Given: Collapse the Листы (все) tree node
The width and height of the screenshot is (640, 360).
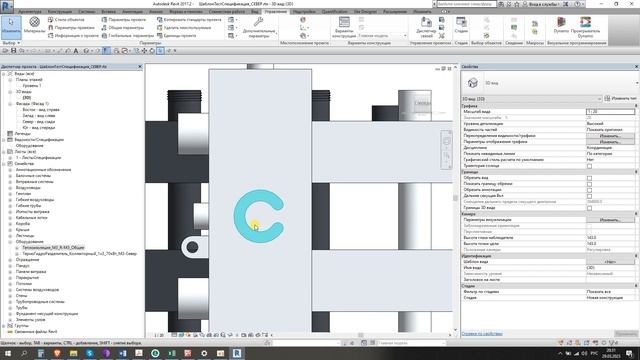Looking at the screenshot, I should pyautogui.click(x=4, y=151).
